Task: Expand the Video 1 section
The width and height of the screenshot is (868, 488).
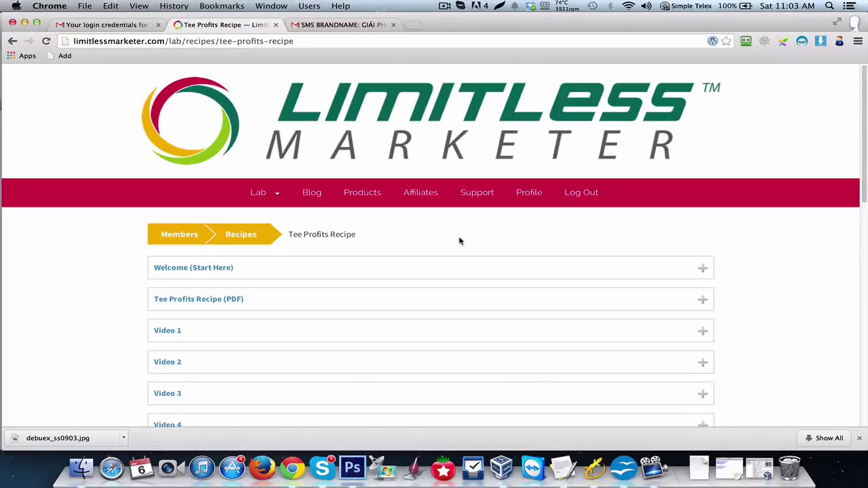Action: click(x=431, y=331)
